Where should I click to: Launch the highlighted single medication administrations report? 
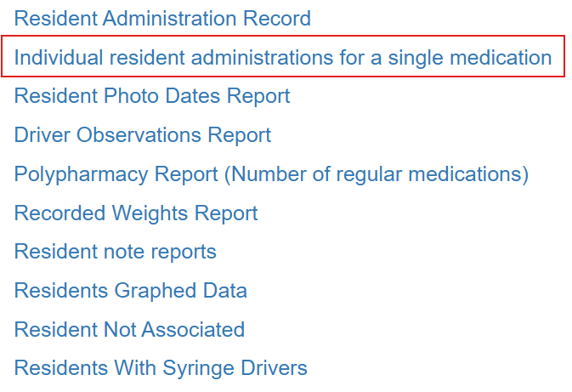coord(283,57)
